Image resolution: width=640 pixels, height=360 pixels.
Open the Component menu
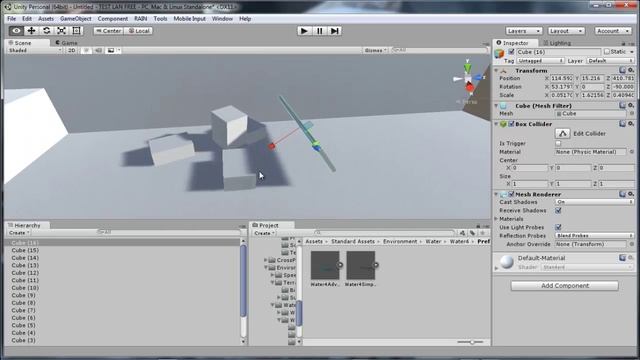(113, 19)
